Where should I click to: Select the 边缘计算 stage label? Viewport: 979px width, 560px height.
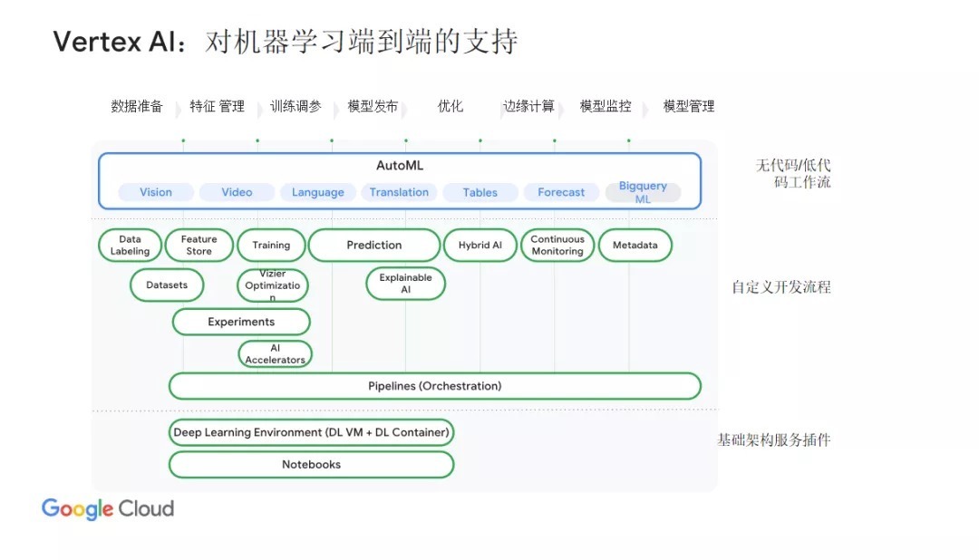click(528, 106)
